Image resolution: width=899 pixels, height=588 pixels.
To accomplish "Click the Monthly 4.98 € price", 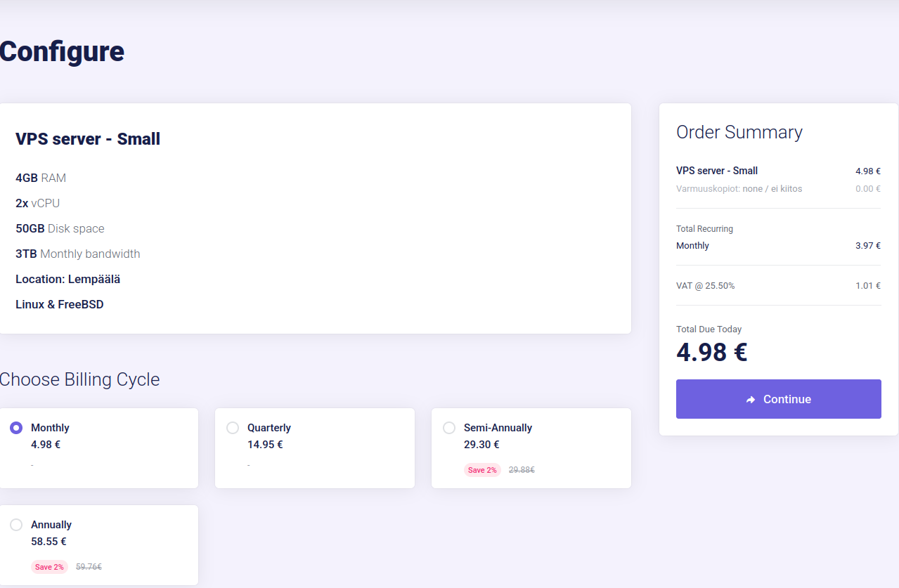I will pos(46,445).
